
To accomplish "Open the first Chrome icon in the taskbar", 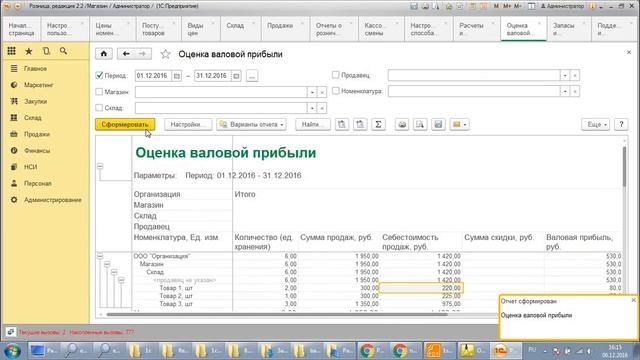I will pos(371,351).
